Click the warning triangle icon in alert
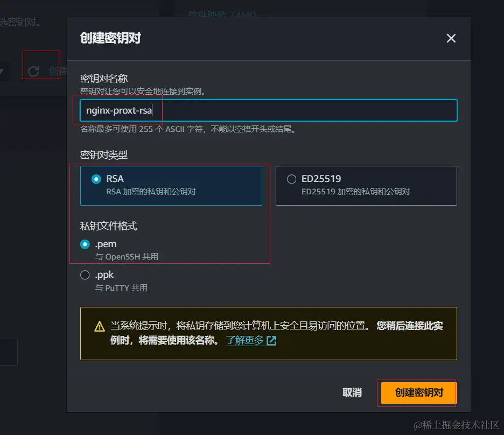Viewport: 504px width, 435px height. tap(100, 326)
